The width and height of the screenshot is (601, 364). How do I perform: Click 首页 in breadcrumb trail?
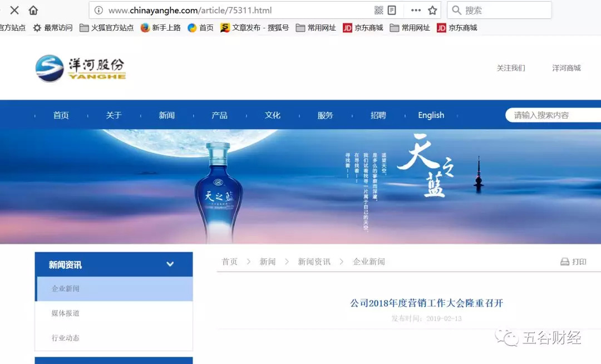click(230, 262)
